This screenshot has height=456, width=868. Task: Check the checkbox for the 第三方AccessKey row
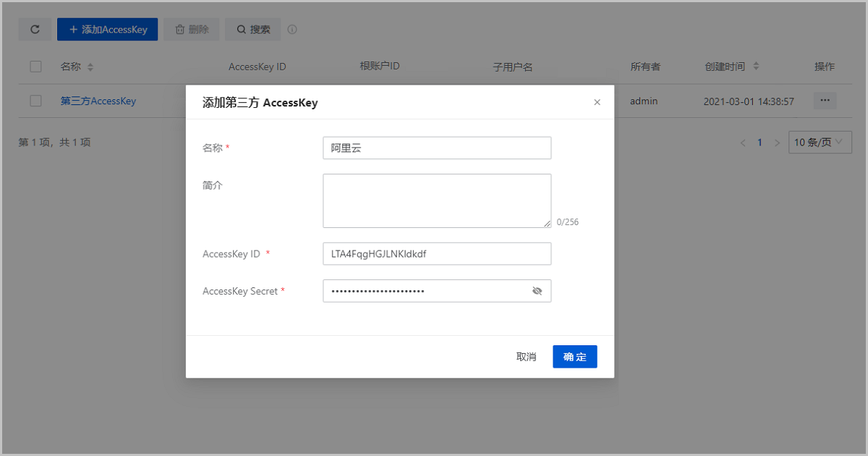35,101
